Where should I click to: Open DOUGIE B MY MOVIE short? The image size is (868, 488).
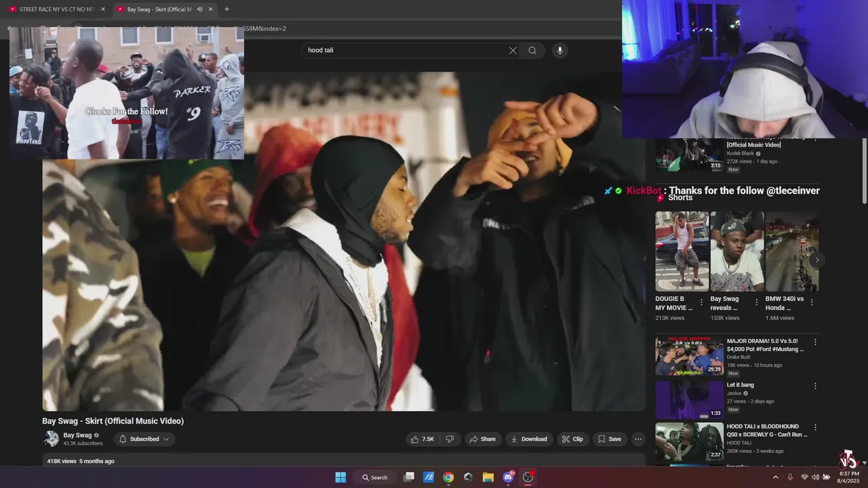pos(682,251)
